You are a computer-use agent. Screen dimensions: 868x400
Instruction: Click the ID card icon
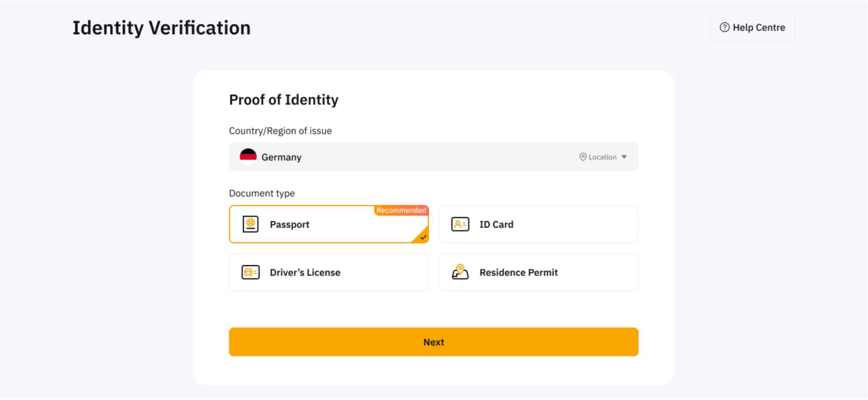pyautogui.click(x=460, y=224)
